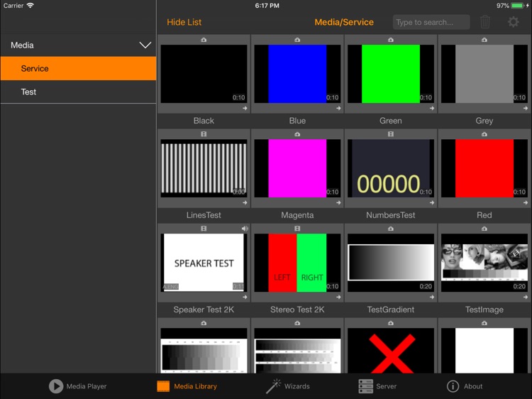Click the arrow icon under Green thumbnail
Viewport: 532px width, 399px height.
coord(432,109)
